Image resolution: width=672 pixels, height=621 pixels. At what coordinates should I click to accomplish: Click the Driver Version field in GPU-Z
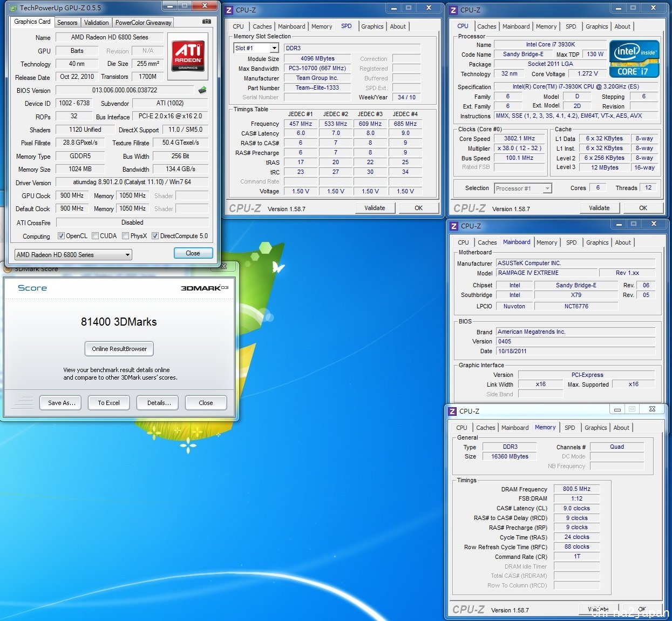coord(132,182)
